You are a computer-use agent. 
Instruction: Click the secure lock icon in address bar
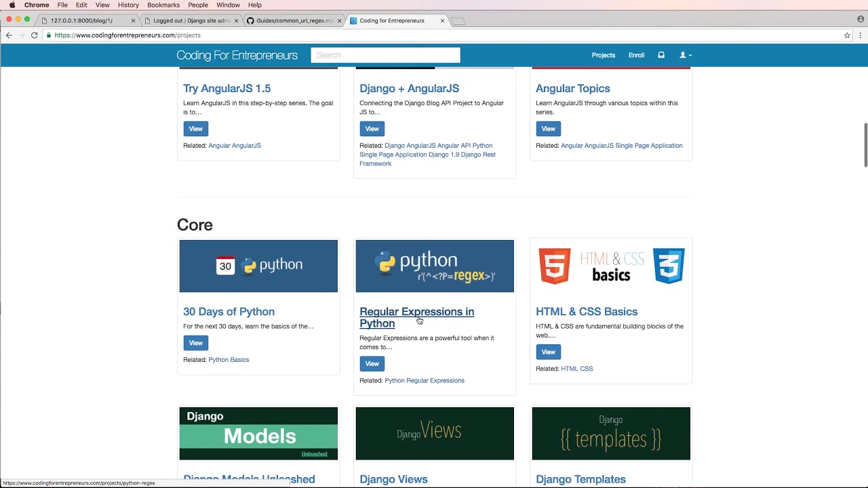tap(49, 35)
